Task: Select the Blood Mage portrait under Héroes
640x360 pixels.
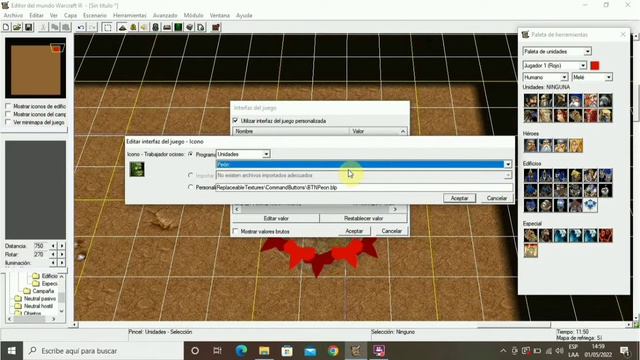Action: pos(576,145)
